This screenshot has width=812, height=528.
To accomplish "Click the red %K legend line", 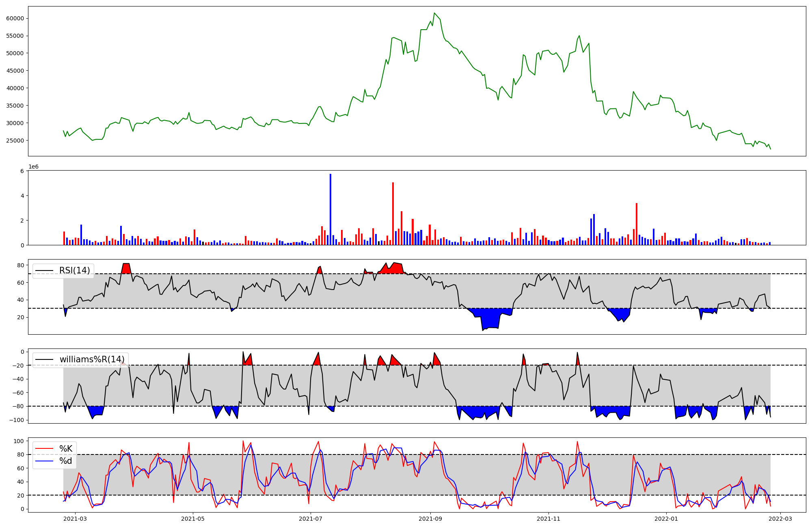I will [x=45, y=448].
